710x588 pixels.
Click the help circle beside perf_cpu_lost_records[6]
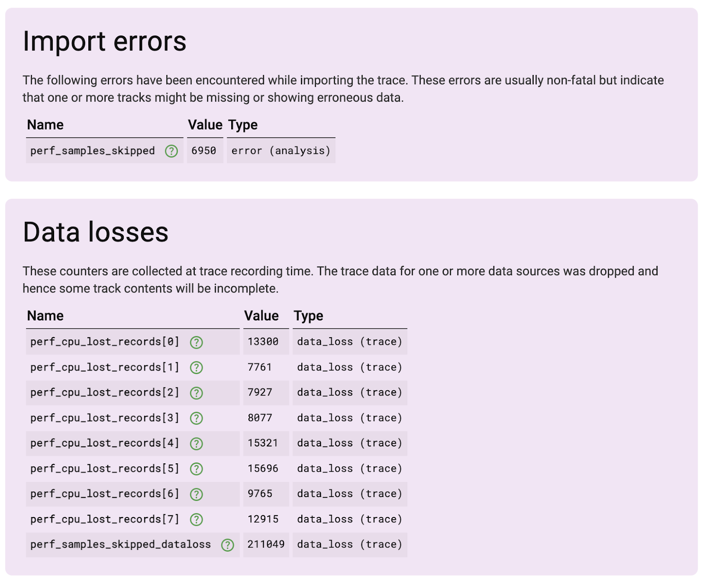[197, 494]
